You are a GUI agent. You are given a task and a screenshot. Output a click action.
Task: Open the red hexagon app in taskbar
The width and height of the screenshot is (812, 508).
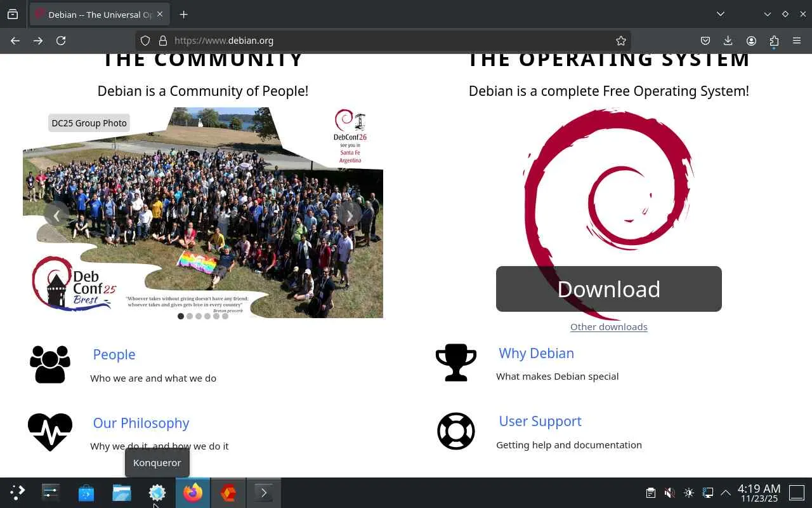[x=228, y=493]
